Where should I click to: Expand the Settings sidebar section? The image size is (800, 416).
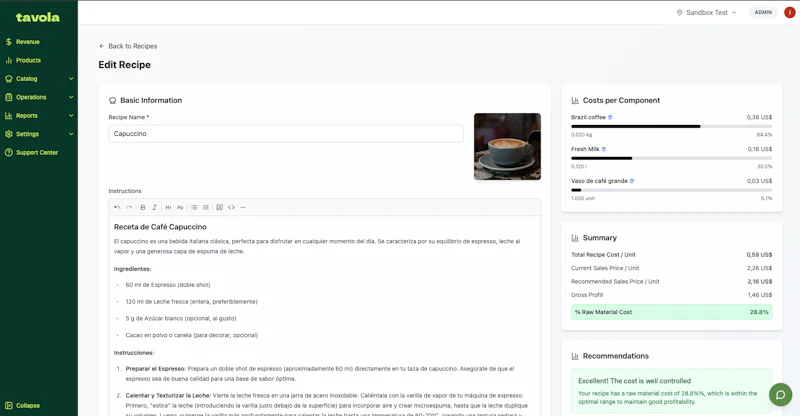(x=39, y=134)
